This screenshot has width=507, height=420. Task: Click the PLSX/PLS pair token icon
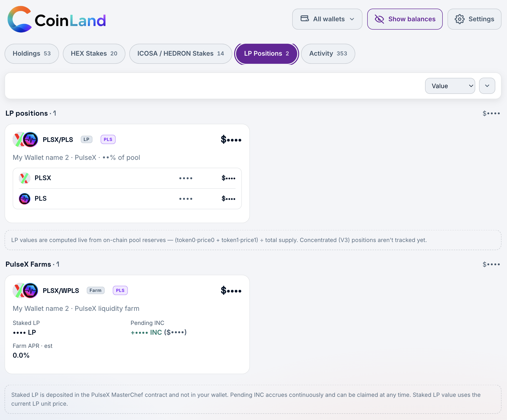(x=25, y=140)
